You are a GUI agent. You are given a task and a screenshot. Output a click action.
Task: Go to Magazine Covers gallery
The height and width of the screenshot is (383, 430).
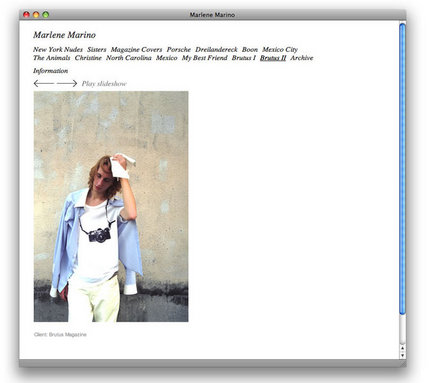[136, 49]
